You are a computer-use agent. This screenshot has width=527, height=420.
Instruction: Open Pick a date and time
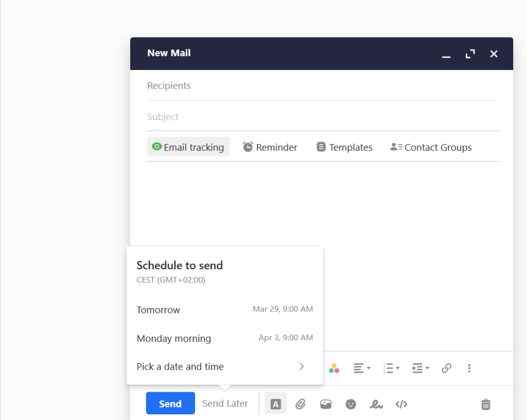[x=224, y=366]
